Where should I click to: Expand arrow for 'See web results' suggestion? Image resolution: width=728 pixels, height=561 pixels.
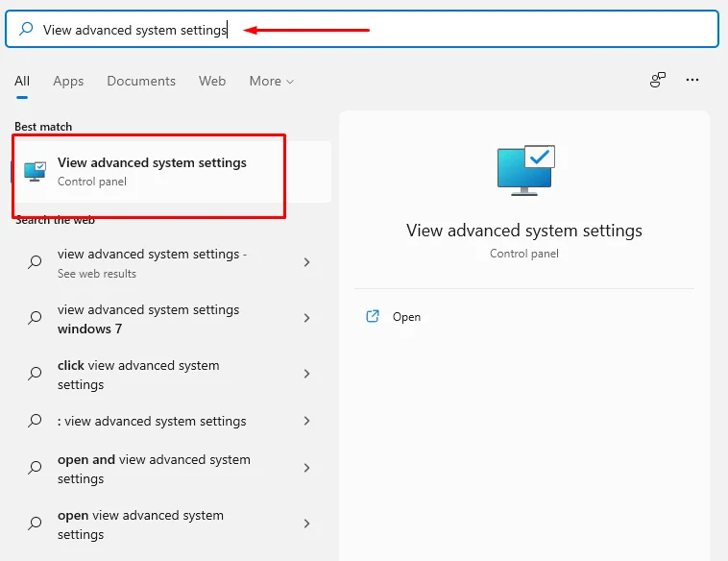tap(306, 262)
